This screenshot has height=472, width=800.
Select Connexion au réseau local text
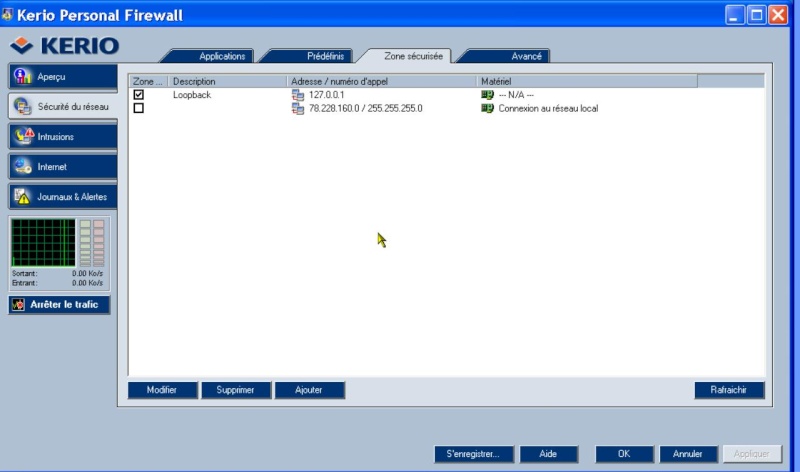click(548, 108)
